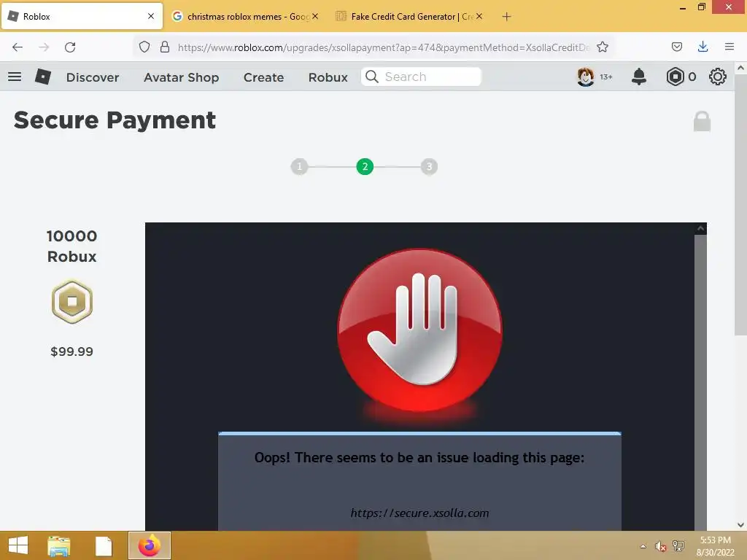Open the Avatar Shop page
This screenshot has width=747, height=560.
(x=182, y=77)
